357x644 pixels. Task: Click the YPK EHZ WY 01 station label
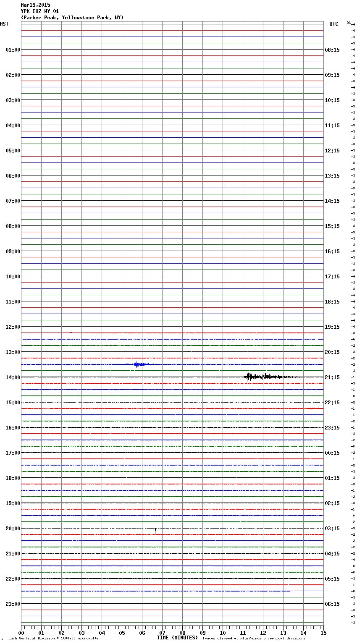pyautogui.click(x=40, y=11)
